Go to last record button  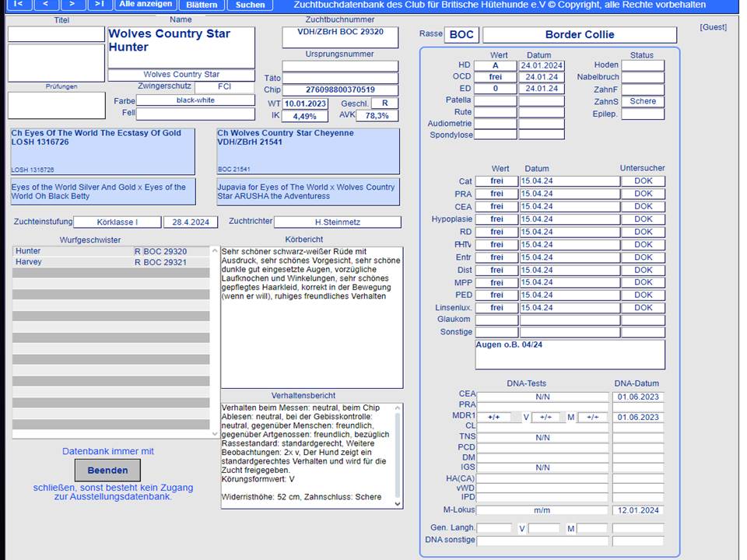[100, 5]
